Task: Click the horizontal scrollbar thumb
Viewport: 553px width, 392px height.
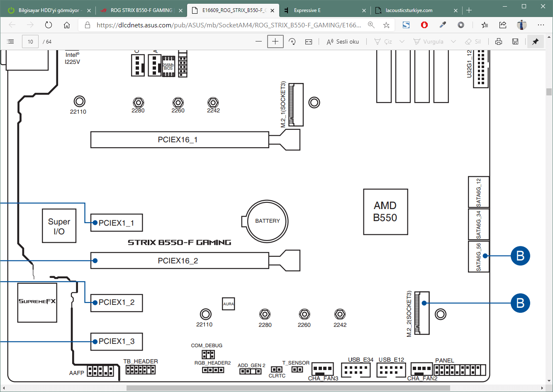Action: [288, 388]
